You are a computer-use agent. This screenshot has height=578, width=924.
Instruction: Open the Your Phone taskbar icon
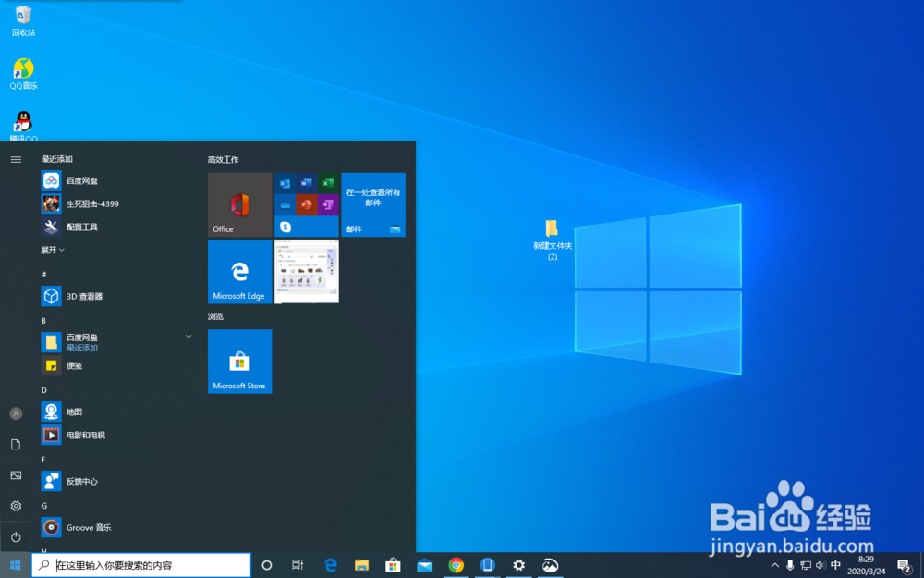coord(487,565)
